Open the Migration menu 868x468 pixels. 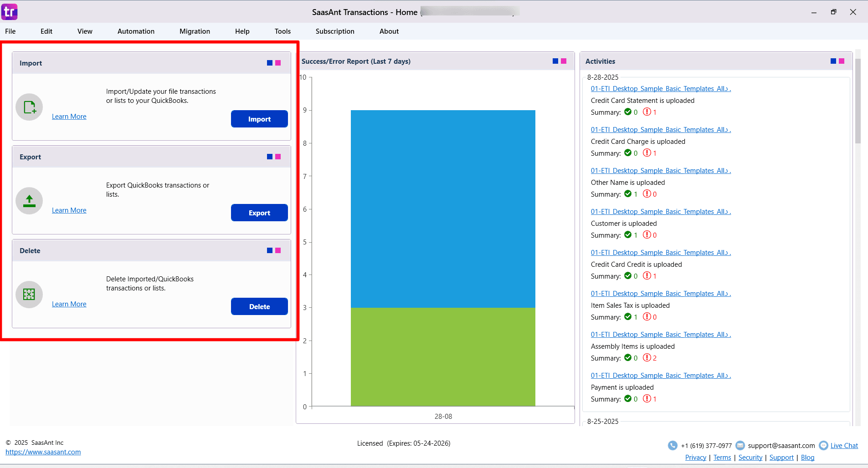(x=195, y=31)
